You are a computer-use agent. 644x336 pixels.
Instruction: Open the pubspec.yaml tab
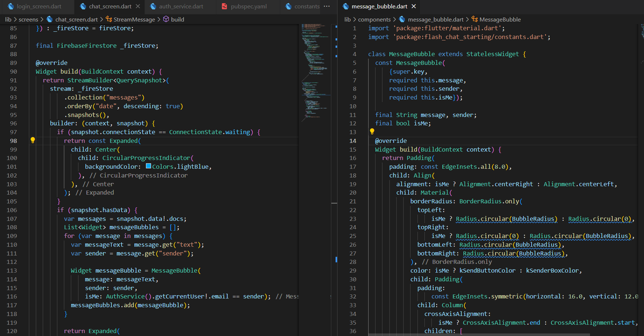coord(247,6)
